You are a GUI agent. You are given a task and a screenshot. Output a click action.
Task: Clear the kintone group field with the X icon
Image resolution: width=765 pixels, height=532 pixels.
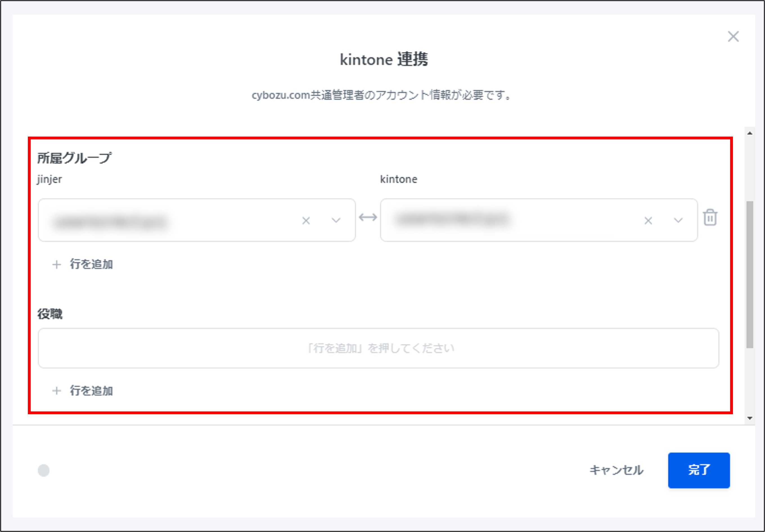tap(648, 220)
